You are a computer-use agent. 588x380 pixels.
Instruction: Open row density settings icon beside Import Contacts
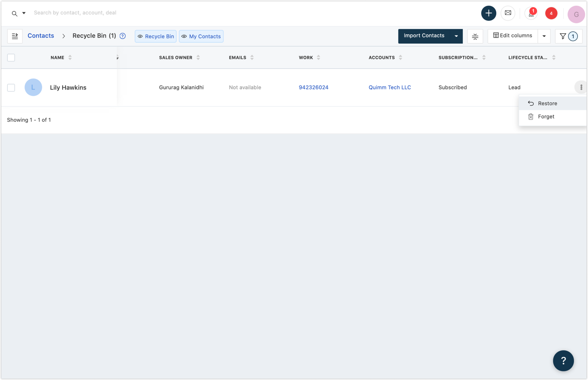click(x=475, y=36)
